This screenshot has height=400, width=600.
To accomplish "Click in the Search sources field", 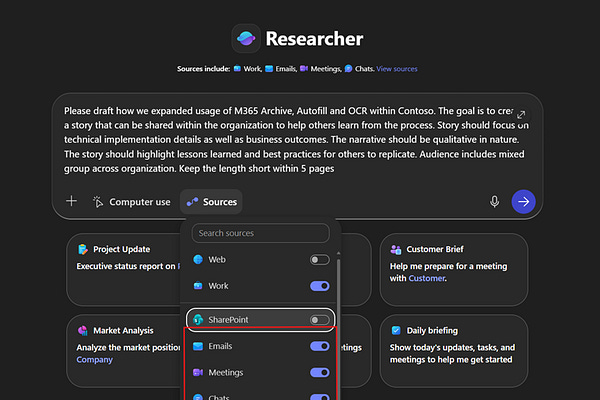I will [261, 233].
